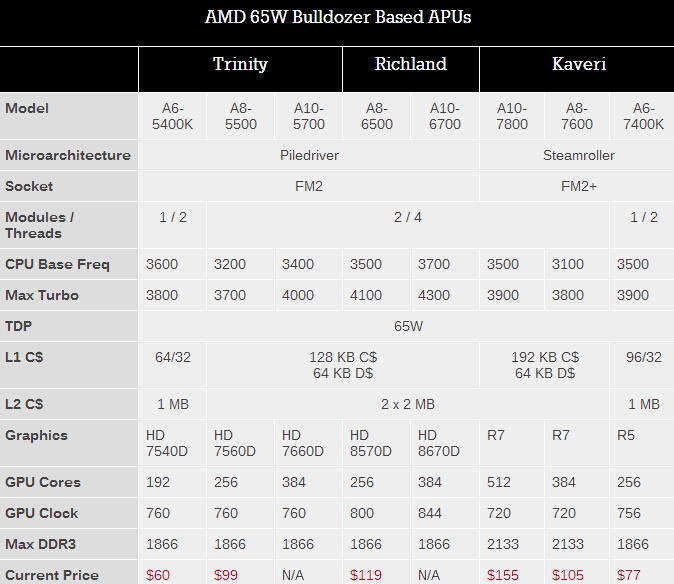Click the A8-5500 model cell
Viewport: 674px width, 584px height.
(241, 116)
